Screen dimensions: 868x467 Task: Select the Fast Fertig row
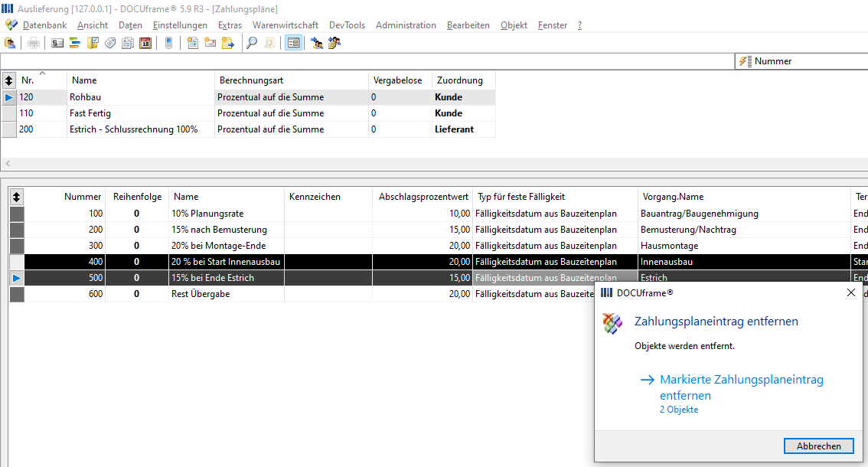249,113
